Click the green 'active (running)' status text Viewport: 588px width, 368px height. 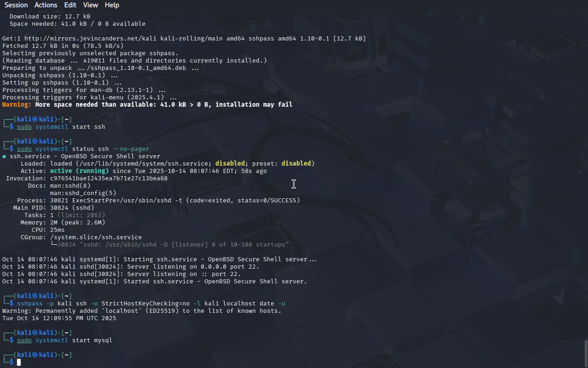79,171
